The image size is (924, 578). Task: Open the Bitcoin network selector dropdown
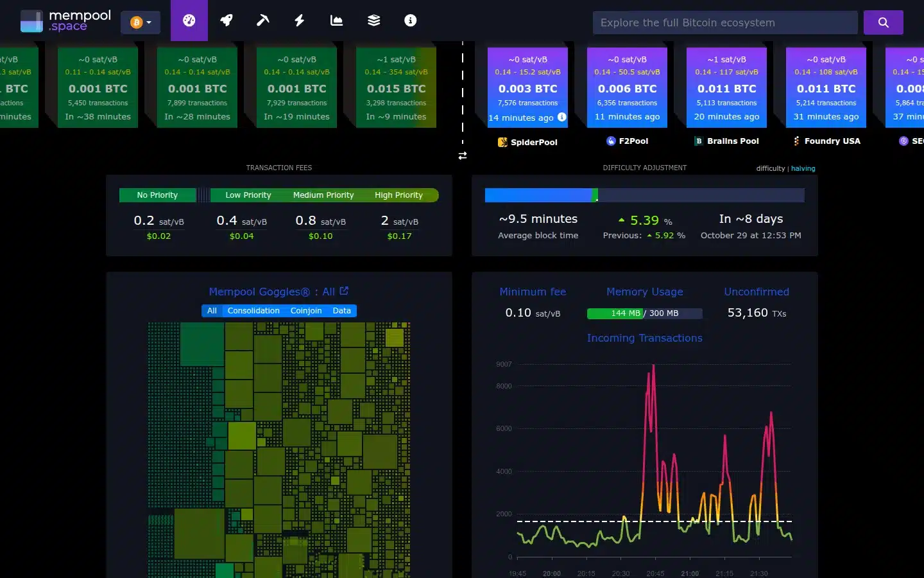point(141,22)
